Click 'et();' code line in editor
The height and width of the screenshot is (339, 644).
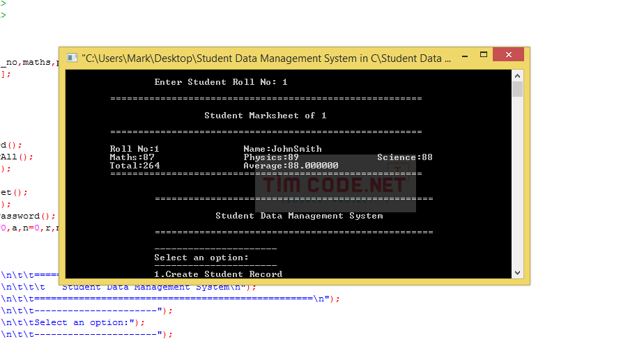pos(13,192)
